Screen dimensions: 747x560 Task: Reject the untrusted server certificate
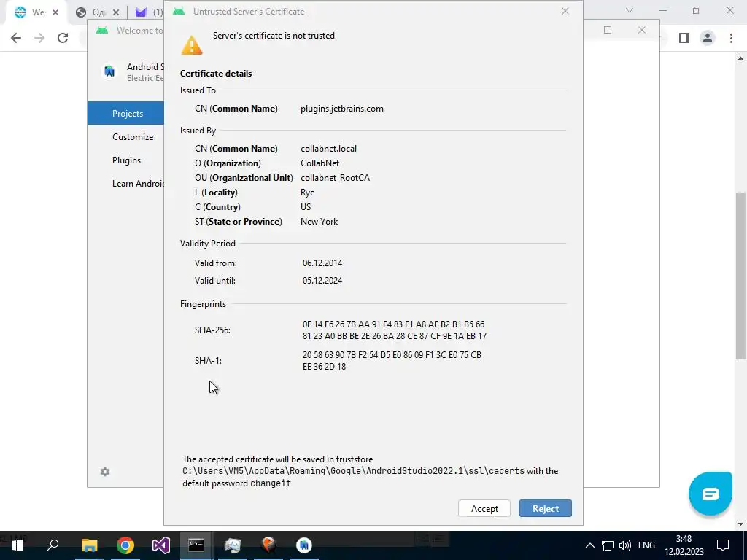pos(545,508)
